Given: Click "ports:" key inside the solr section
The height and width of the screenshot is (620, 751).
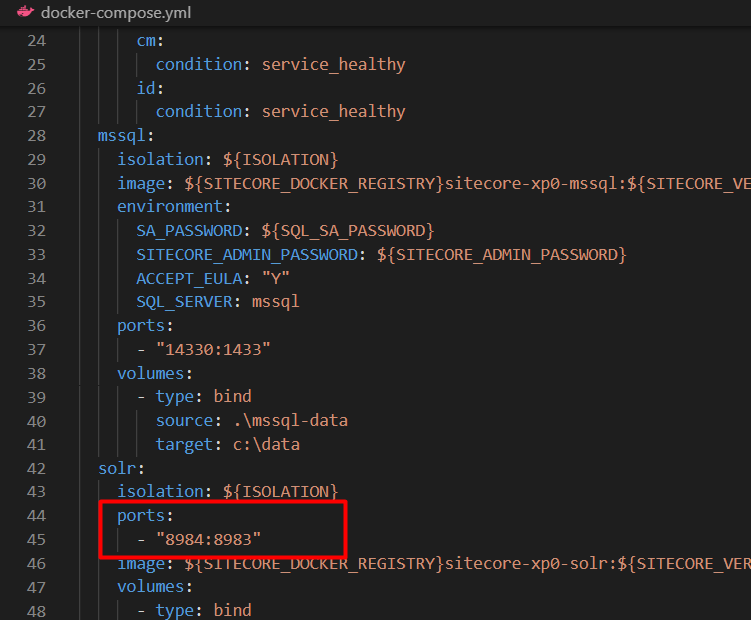Looking at the screenshot, I should (x=144, y=515).
